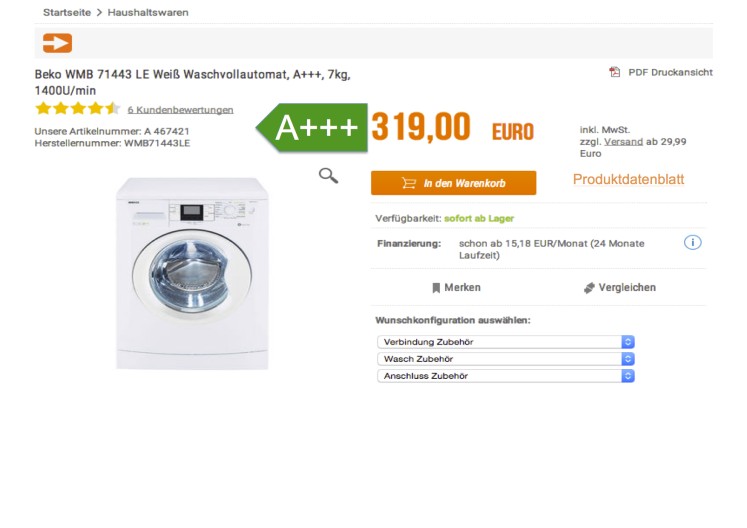The image size is (747, 528).
Task: Click the washing machine product image
Action: (x=193, y=272)
